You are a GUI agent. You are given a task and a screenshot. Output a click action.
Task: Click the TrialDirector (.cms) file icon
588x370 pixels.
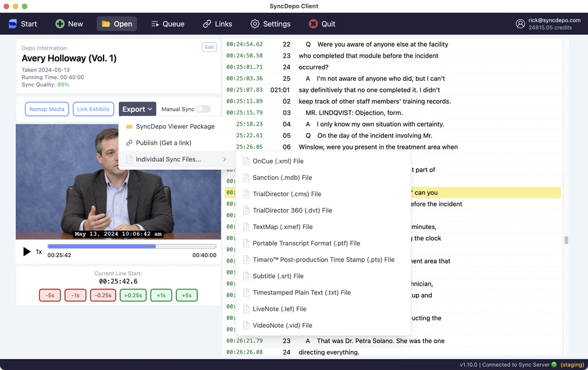point(246,194)
